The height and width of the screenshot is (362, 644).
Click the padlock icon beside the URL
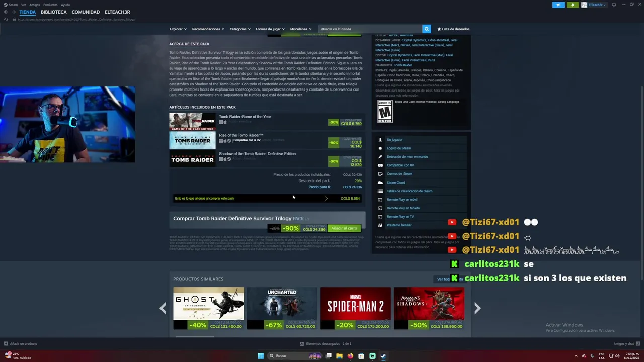15,19
